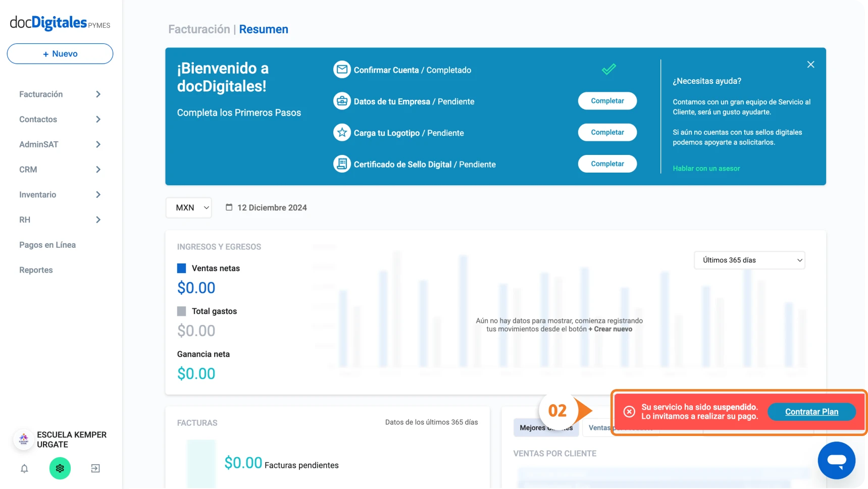Click the green completed checkmark icon
This screenshot has width=868, height=489.
609,69
